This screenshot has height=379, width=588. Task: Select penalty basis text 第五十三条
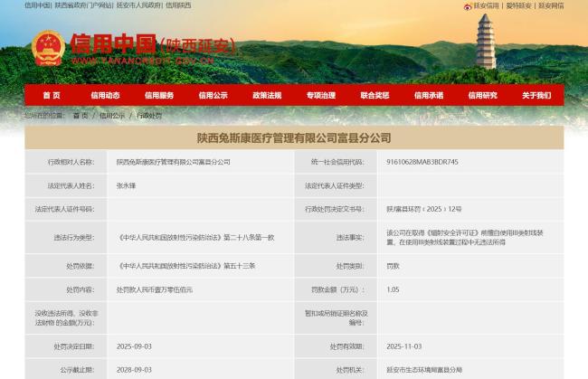pos(239,266)
